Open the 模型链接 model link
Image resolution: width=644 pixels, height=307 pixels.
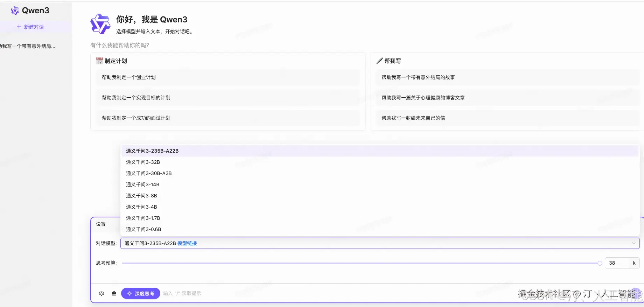[x=187, y=243]
